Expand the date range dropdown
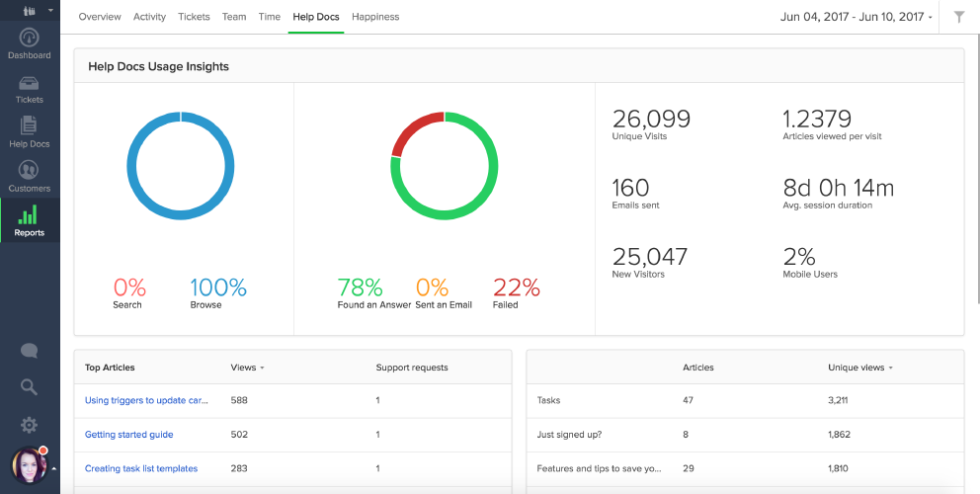The height and width of the screenshot is (494, 980). (856, 17)
